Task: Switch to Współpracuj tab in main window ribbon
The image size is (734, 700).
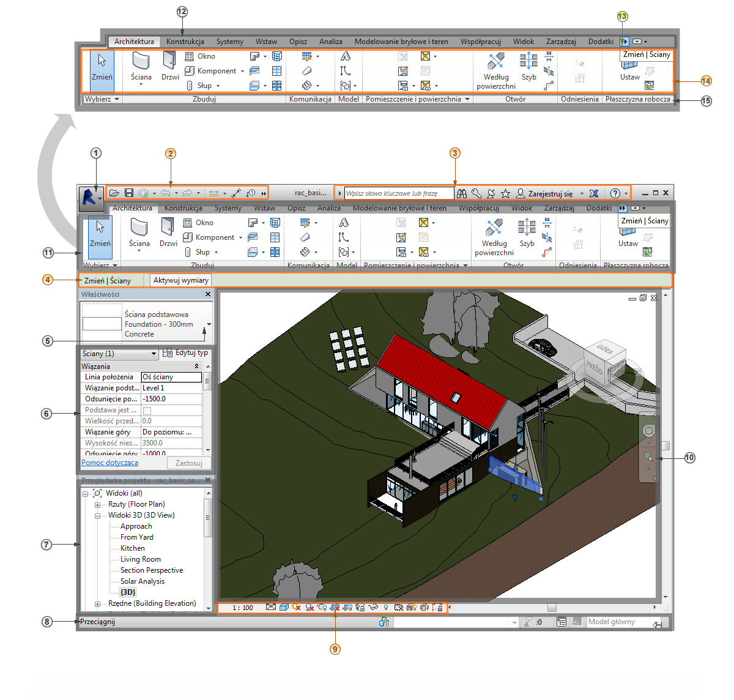Action: [x=479, y=208]
